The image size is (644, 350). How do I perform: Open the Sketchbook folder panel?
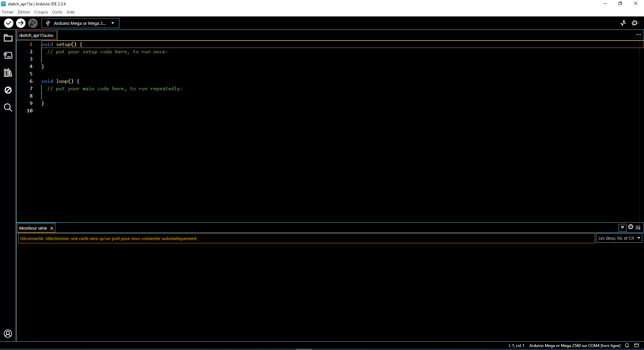[8, 38]
